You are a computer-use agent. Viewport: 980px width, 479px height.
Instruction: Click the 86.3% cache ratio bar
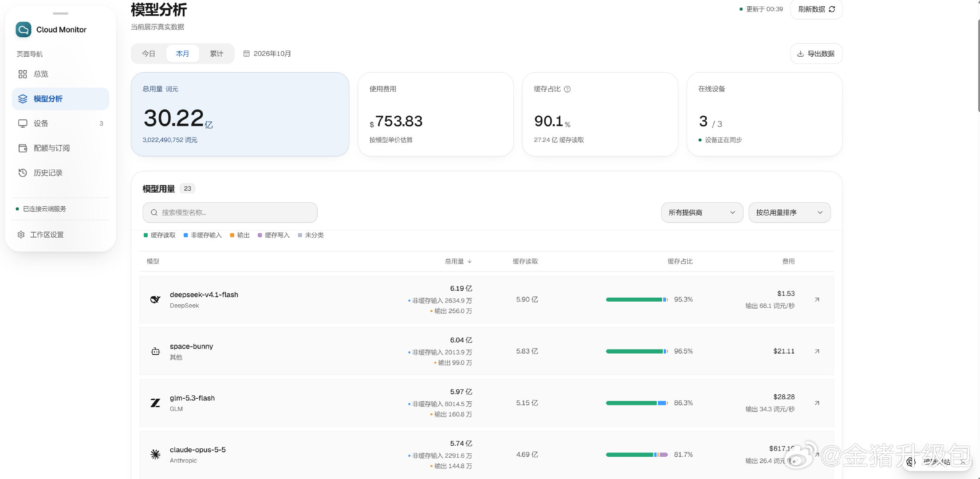[637, 403]
